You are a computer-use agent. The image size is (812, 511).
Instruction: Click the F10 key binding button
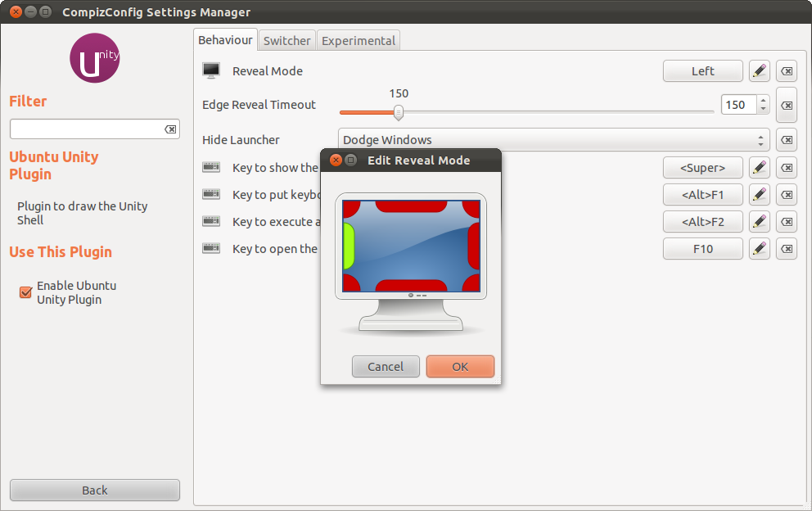(703, 249)
